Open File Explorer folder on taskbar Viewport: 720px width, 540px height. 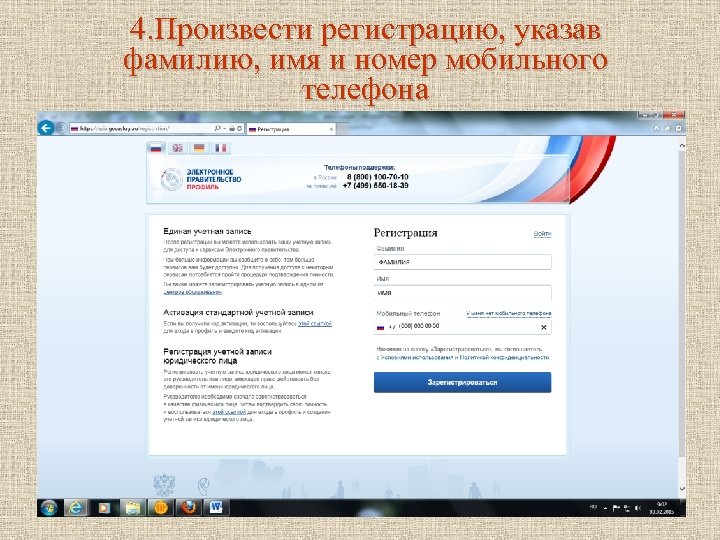133,508
